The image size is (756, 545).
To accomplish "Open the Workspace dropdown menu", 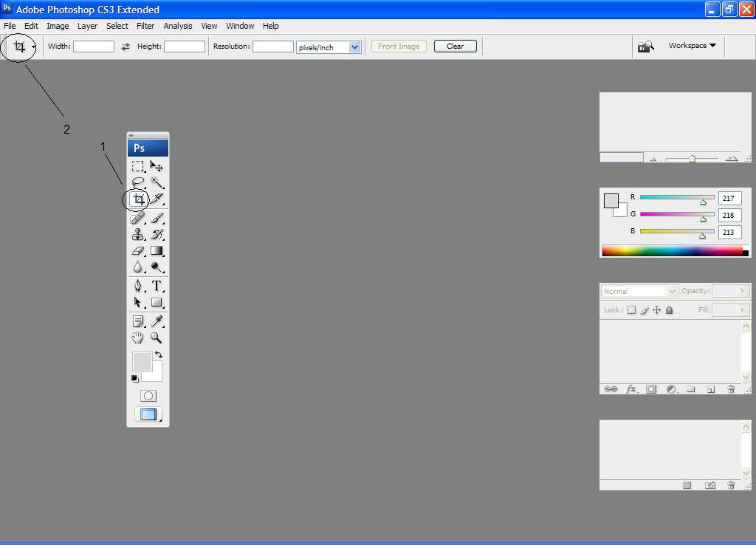I will point(692,46).
